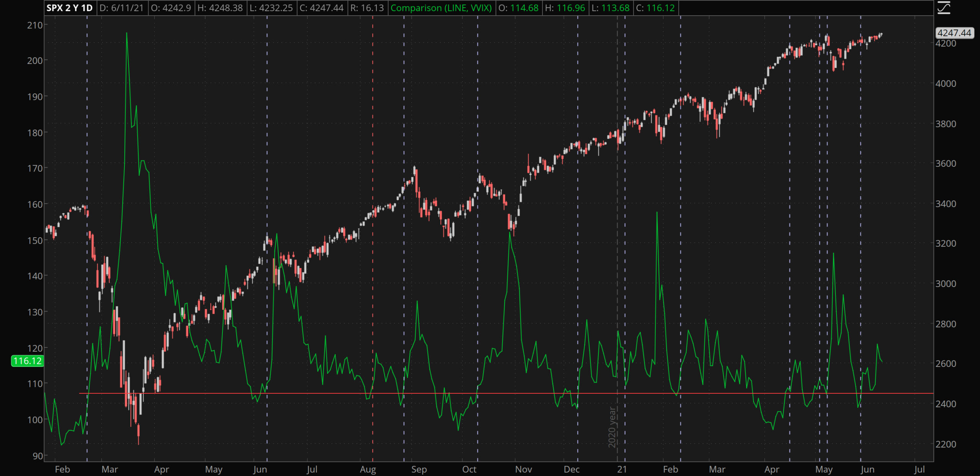
Task: Click the SPX O: 4242.9 open value
Action: [171, 8]
